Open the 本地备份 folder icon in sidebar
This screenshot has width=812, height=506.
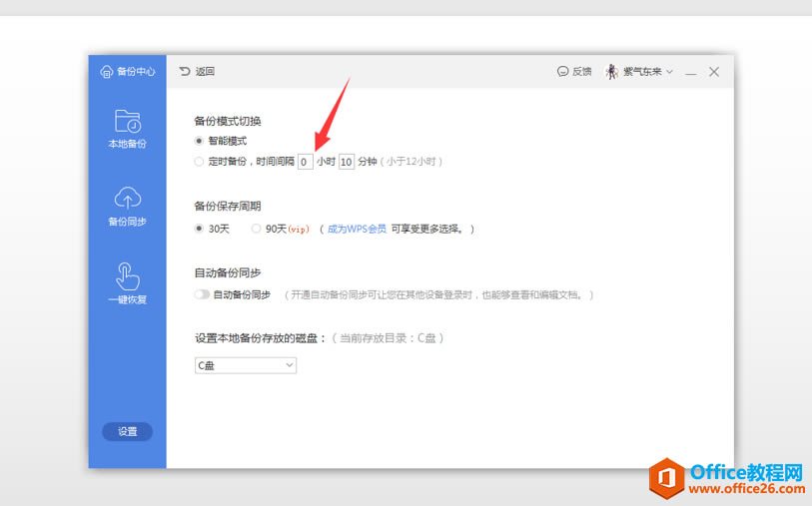coord(128,121)
